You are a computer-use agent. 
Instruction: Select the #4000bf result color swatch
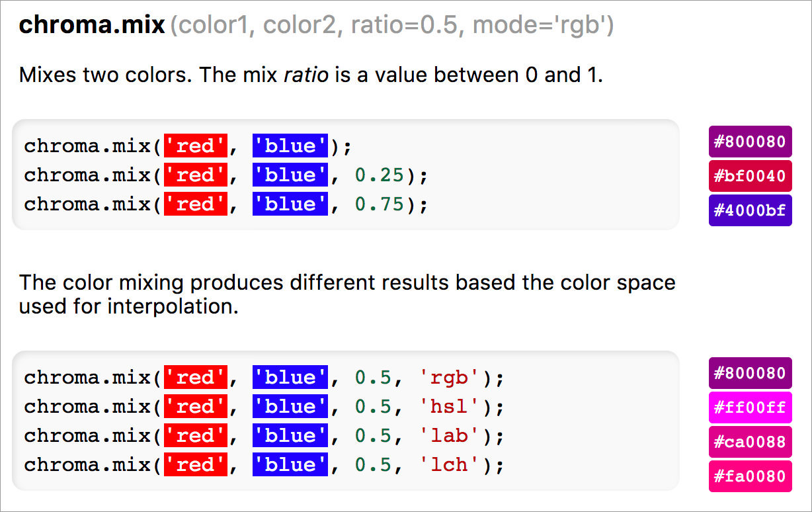click(x=750, y=210)
